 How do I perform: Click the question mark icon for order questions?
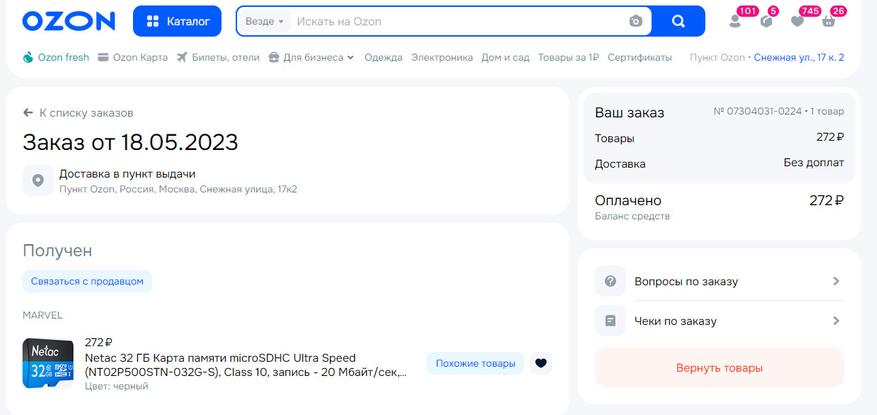[610, 281]
